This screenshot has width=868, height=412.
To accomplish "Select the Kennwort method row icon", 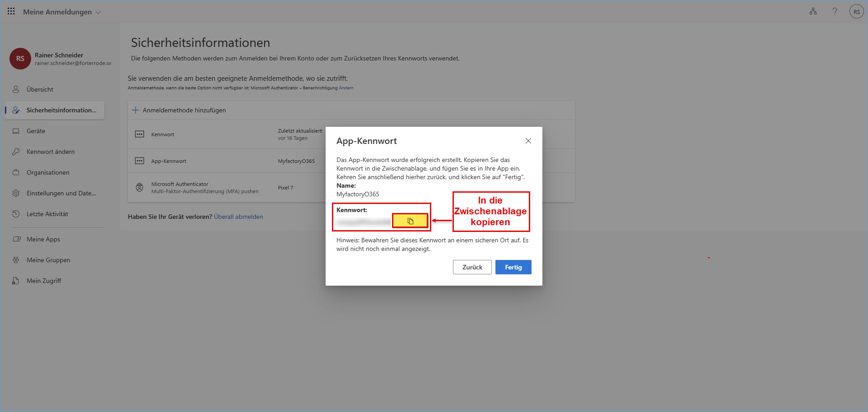I will pyautogui.click(x=140, y=134).
